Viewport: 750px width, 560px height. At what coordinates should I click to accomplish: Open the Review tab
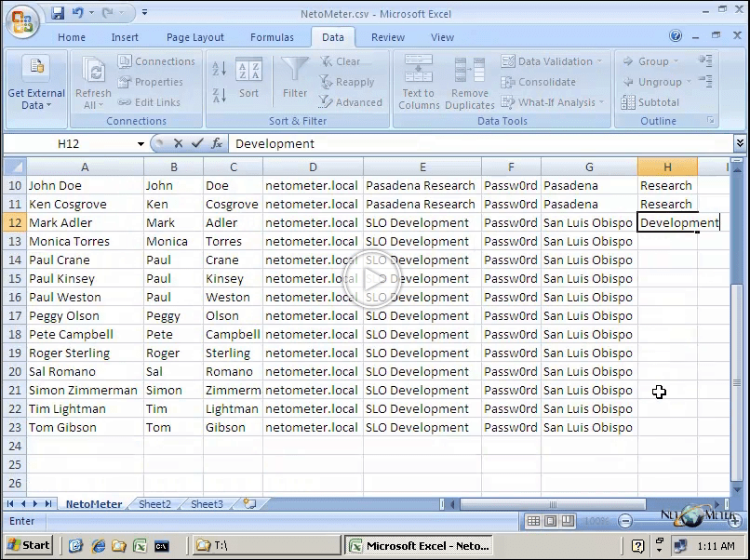(387, 37)
